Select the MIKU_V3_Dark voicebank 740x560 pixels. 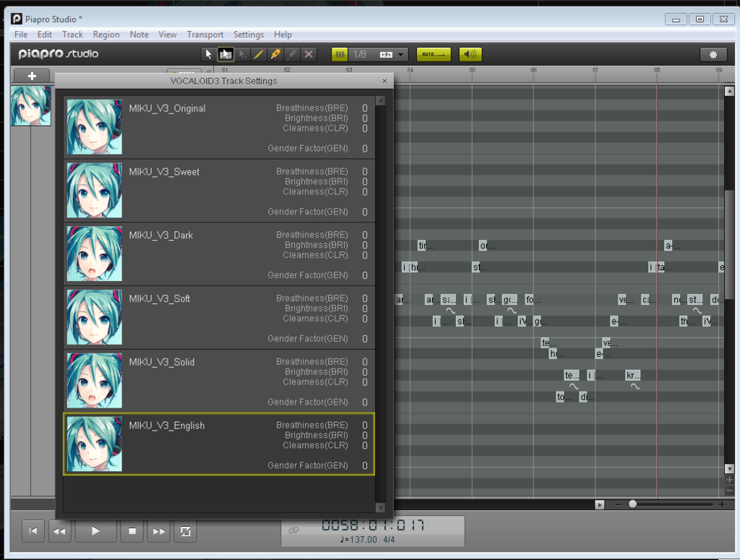click(x=219, y=254)
